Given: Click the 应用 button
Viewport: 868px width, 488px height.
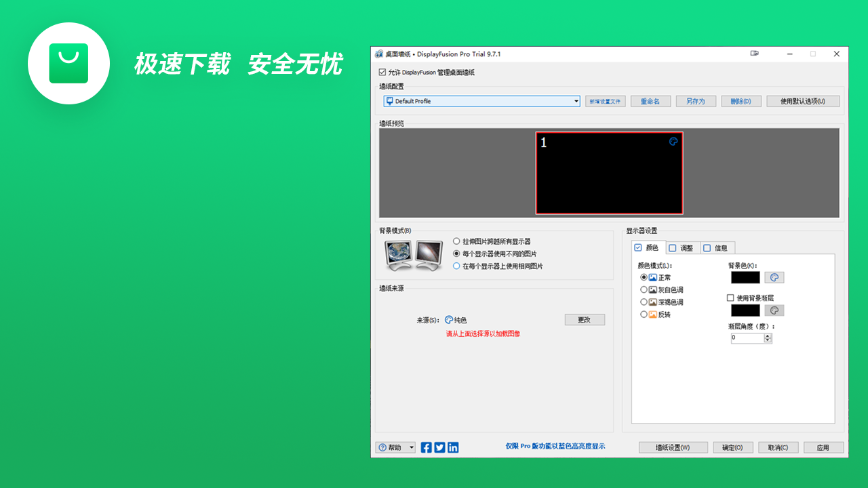Looking at the screenshot, I should coord(824,447).
